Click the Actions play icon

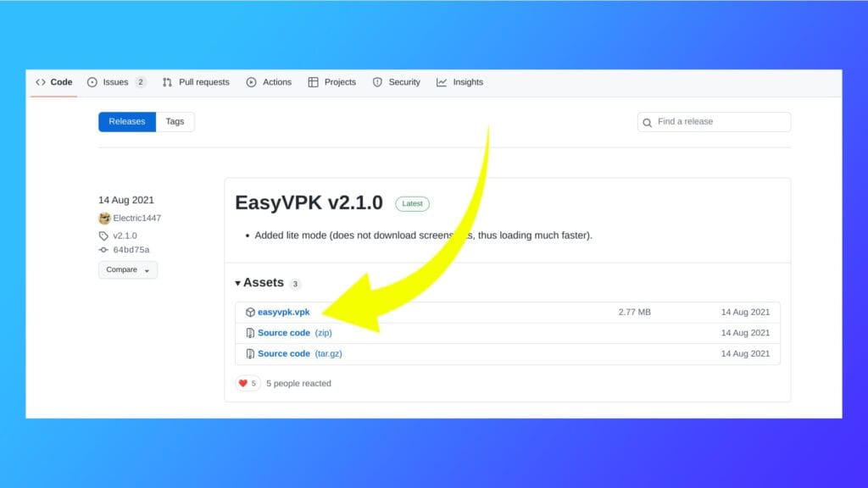pos(252,82)
